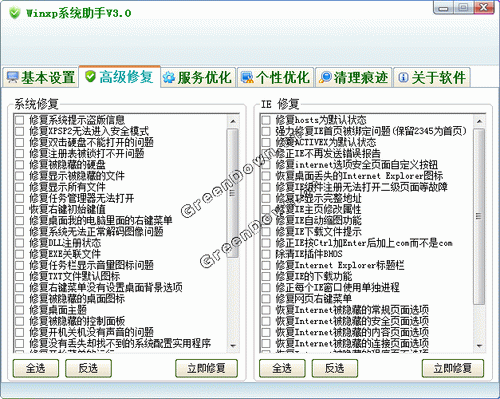
Task: Click the warning monitor icon on 个性优化 tab
Action: (247, 77)
